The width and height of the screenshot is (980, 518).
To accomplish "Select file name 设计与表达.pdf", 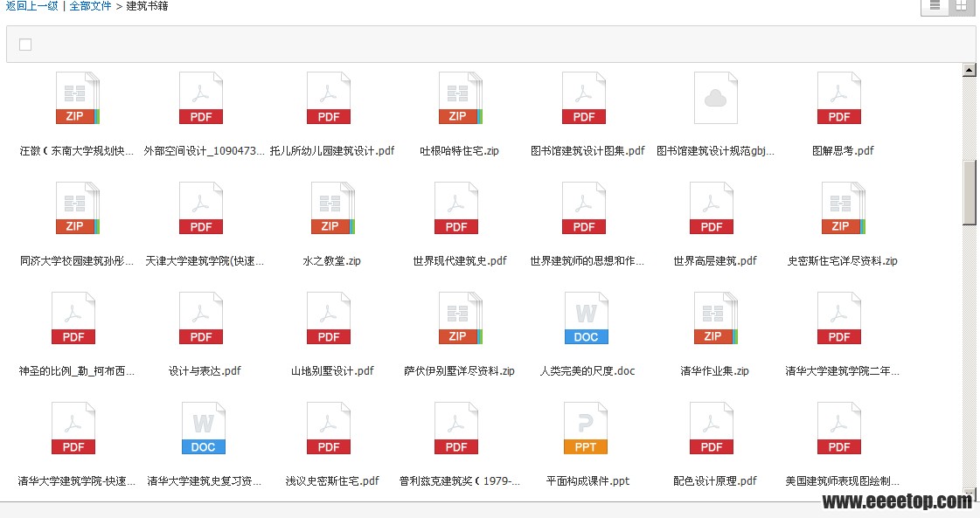I will pos(205,371).
